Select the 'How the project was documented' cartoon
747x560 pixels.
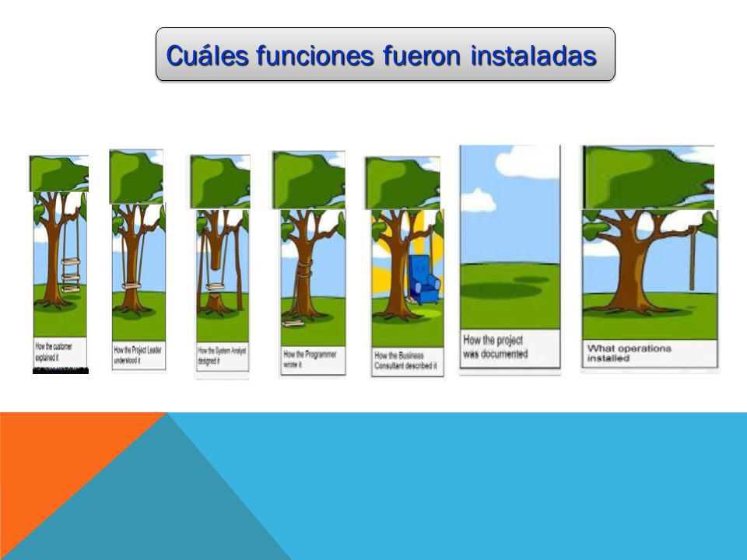tap(510, 257)
